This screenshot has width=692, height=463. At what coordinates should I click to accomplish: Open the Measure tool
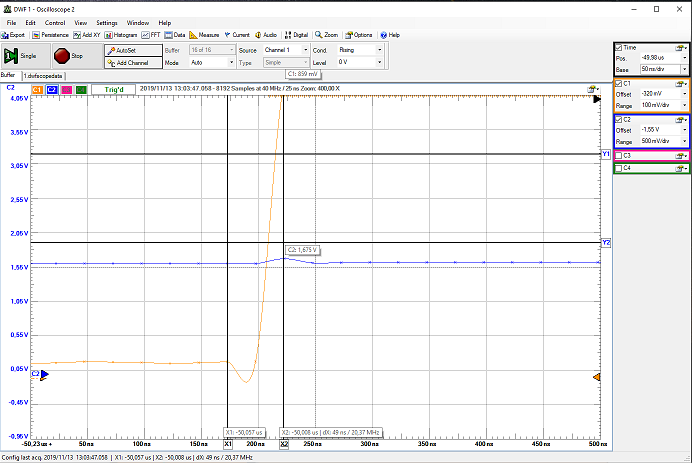204,34
